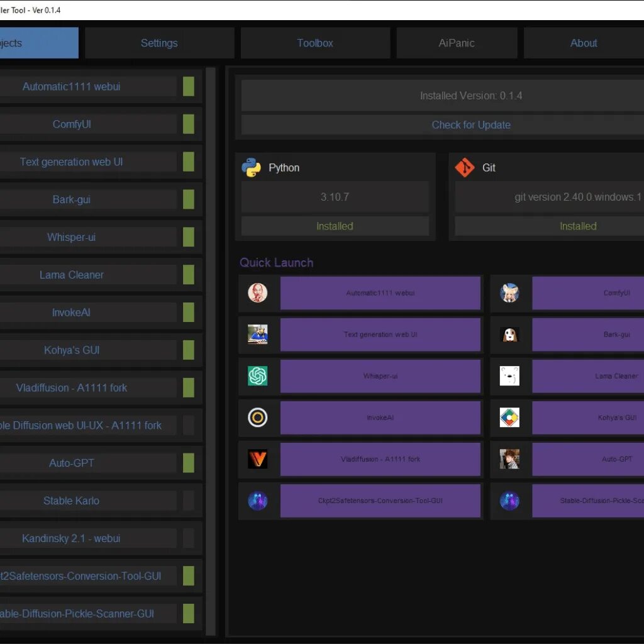This screenshot has height=644, width=644.
Task: Click the Bark-gui dog icon
Action: (509, 335)
